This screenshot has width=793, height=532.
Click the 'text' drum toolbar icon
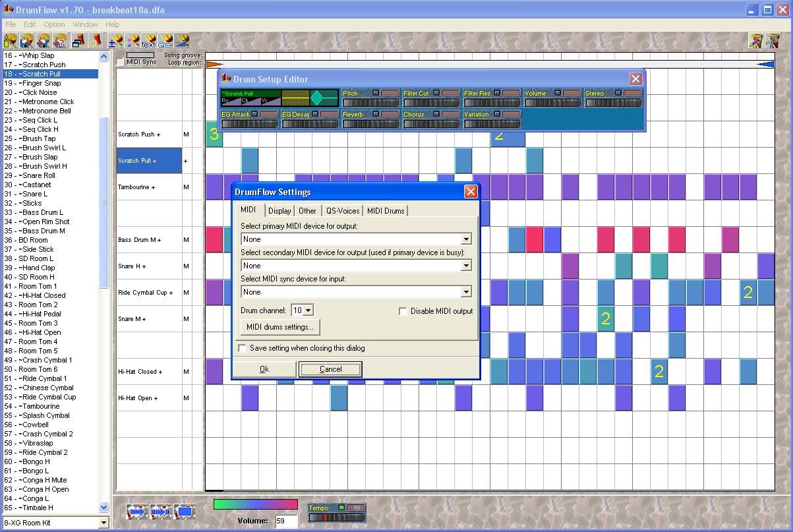(x=148, y=42)
